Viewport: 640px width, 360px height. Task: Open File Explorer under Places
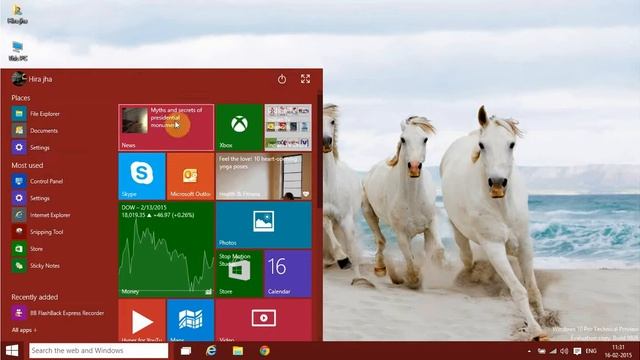(36, 113)
